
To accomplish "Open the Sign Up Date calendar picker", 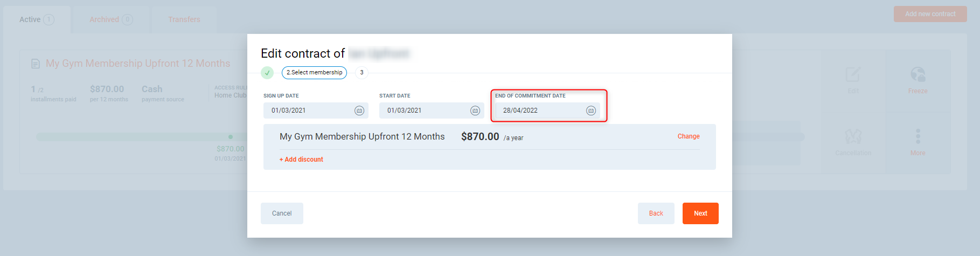I will [x=359, y=110].
